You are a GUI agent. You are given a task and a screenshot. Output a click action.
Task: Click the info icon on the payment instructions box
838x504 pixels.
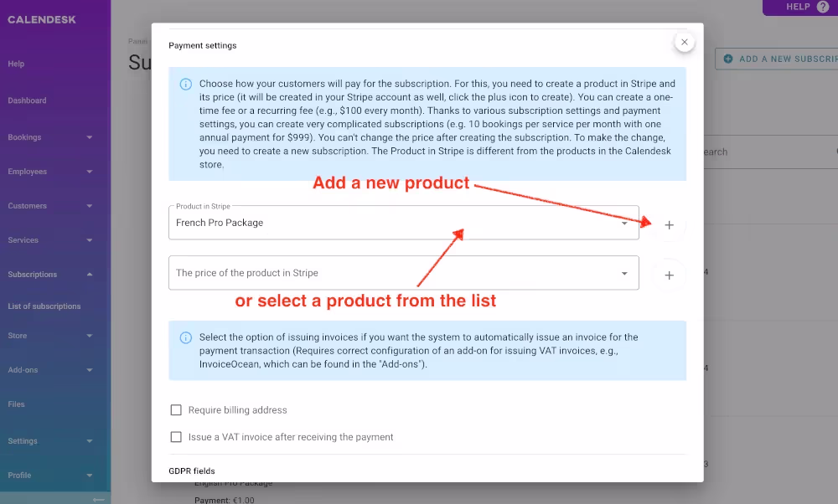pos(184,84)
